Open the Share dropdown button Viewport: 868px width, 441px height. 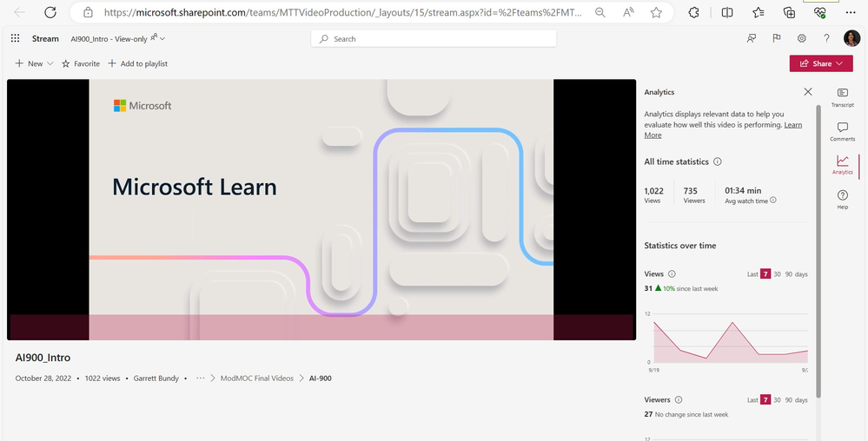coord(821,63)
